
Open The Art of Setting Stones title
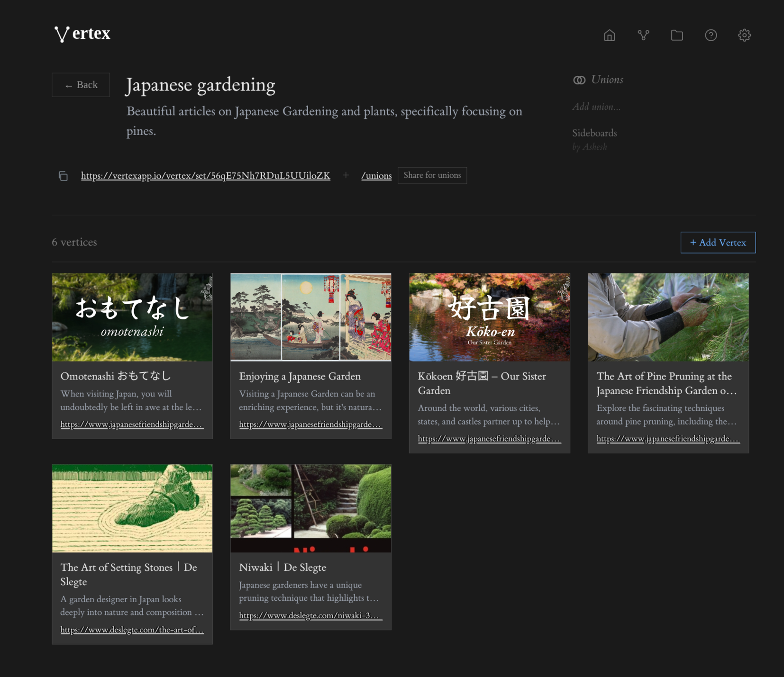pyautogui.click(x=129, y=574)
